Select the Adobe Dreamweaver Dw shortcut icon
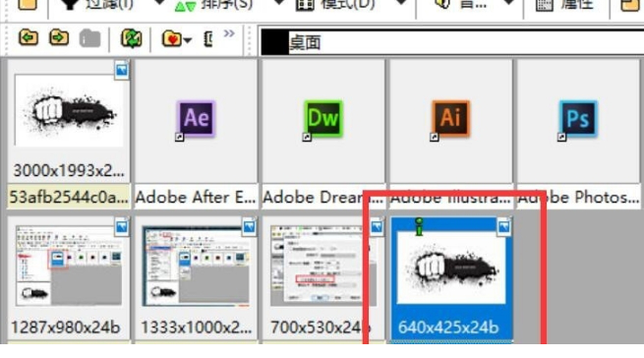This screenshot has height=358, width=644. click(323, 119)
